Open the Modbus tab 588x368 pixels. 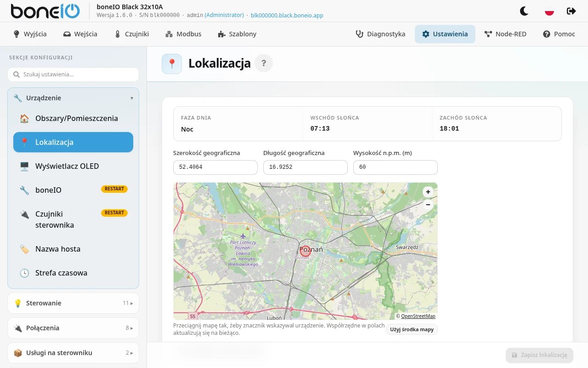click(184, 34)
